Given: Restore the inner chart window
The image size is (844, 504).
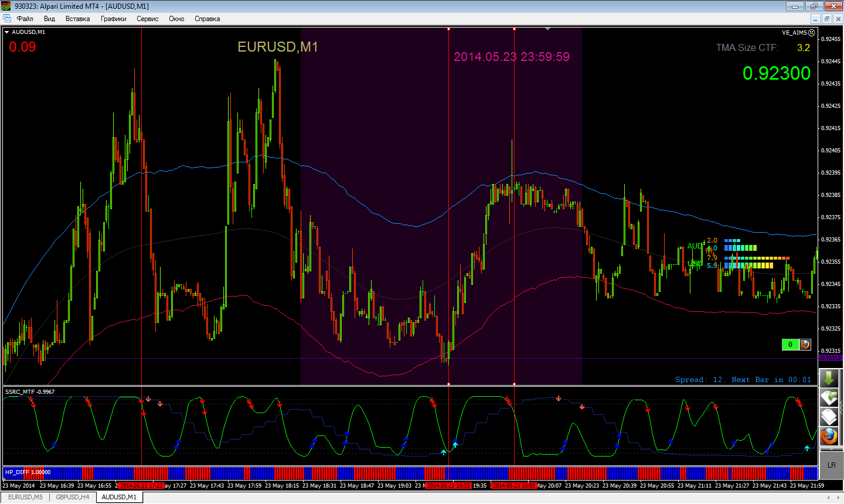Looking at the screenshot, I should pyautogui.click(x=826, y=19).
